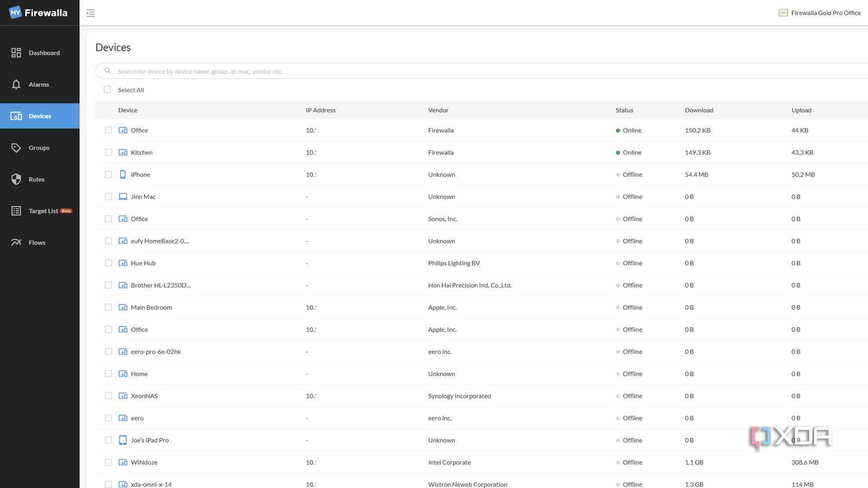Click the Hue Hub device icon
The width and height of the screenshot is (868, 488).
[123, 263]
